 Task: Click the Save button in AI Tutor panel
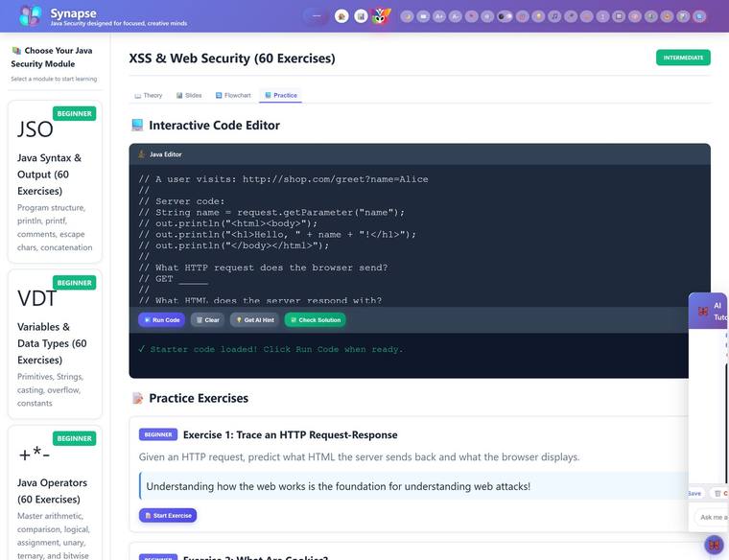pos(695,494)
